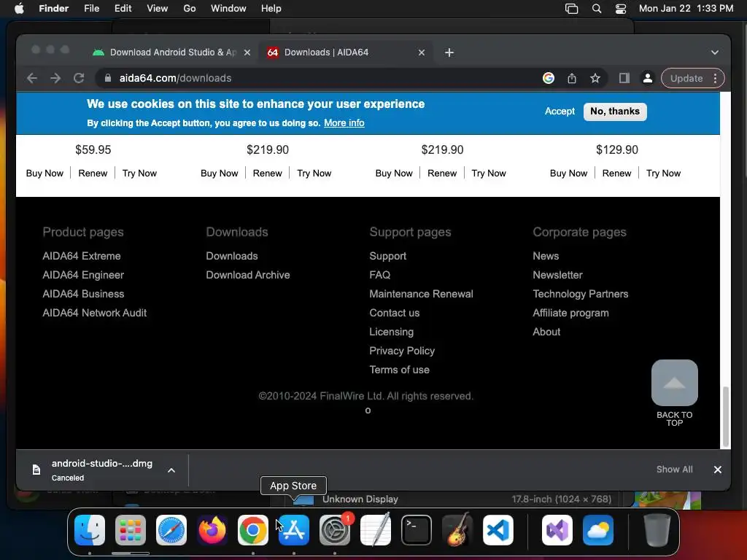The height and width of the screenshot is (560, 747).
Task: Open Control Center in menu bar
Action: click(x=620, y=9)
